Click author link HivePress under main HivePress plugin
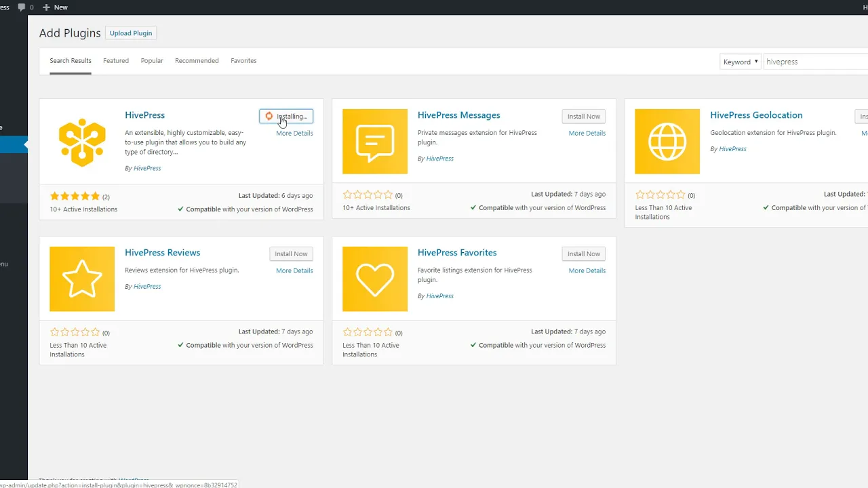The height and width of the screenshot is (488, 868). [147, 168]
